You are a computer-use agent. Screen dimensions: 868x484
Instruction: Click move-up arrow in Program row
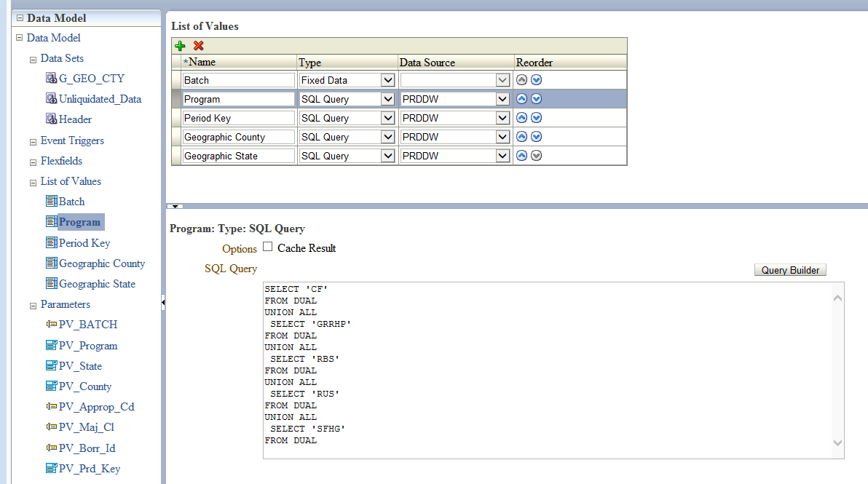(x=521, y=99)
